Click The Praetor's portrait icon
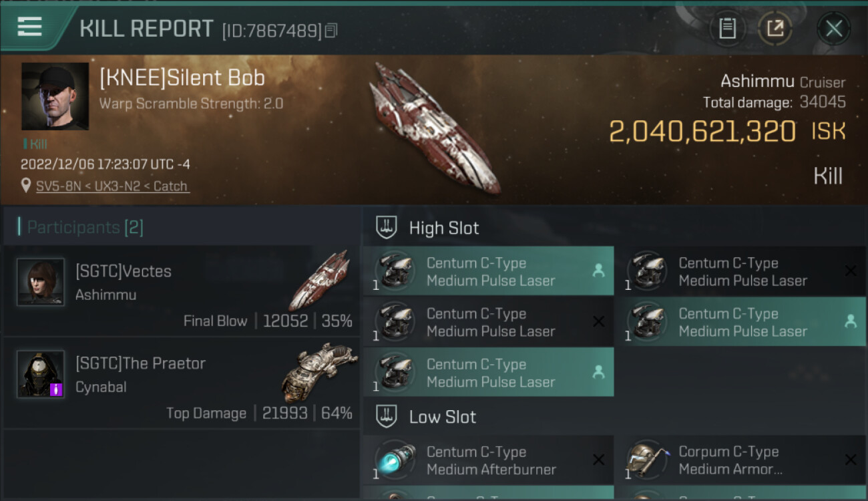 click(x=41, y=374)
